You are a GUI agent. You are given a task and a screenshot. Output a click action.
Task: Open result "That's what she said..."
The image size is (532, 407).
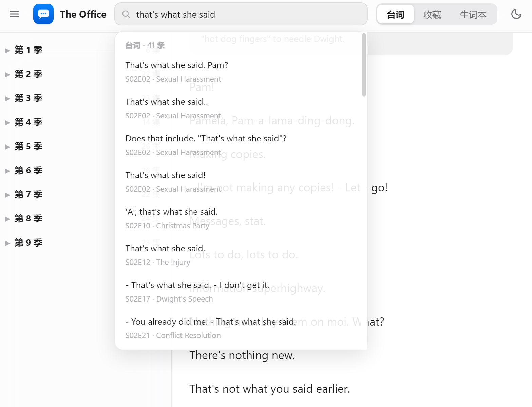tap(239, 109)
